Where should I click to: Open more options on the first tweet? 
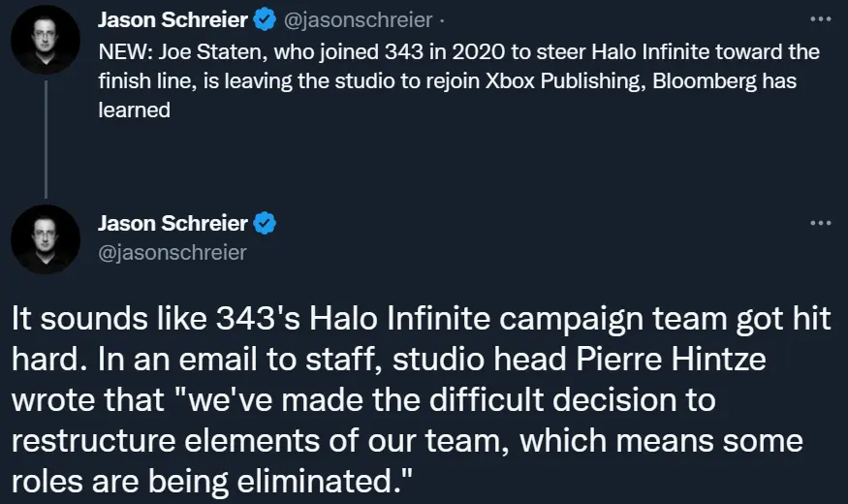820,18
